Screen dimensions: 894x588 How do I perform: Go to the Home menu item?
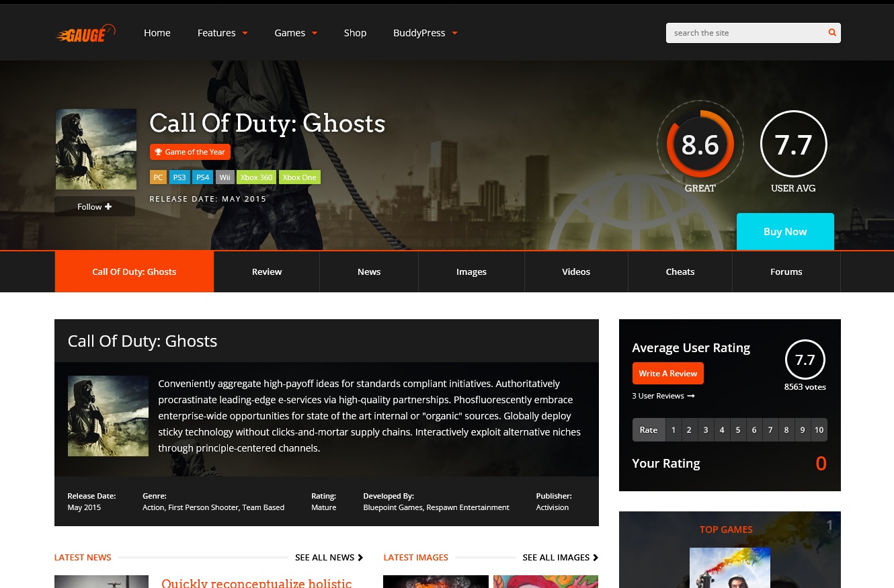157,33
